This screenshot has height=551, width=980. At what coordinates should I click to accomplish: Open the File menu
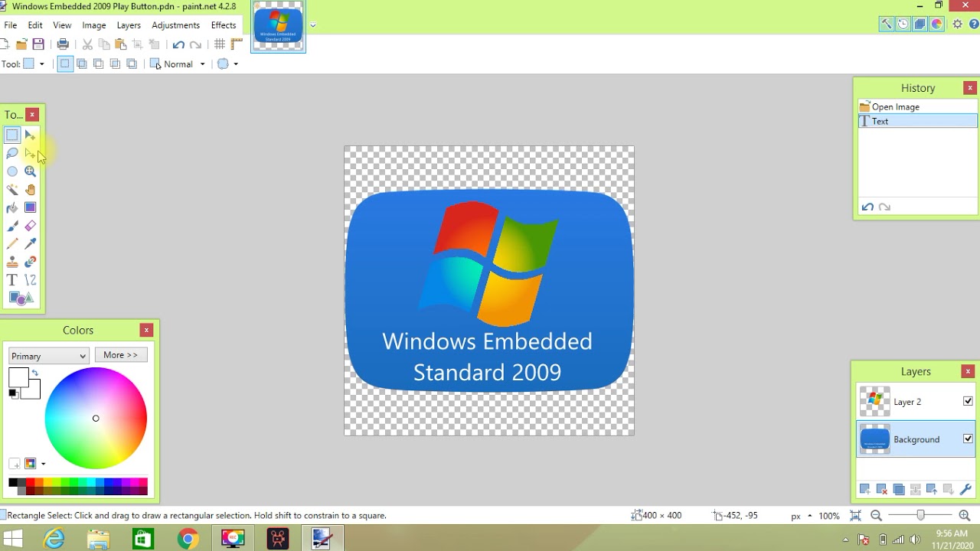pos(11,25)
